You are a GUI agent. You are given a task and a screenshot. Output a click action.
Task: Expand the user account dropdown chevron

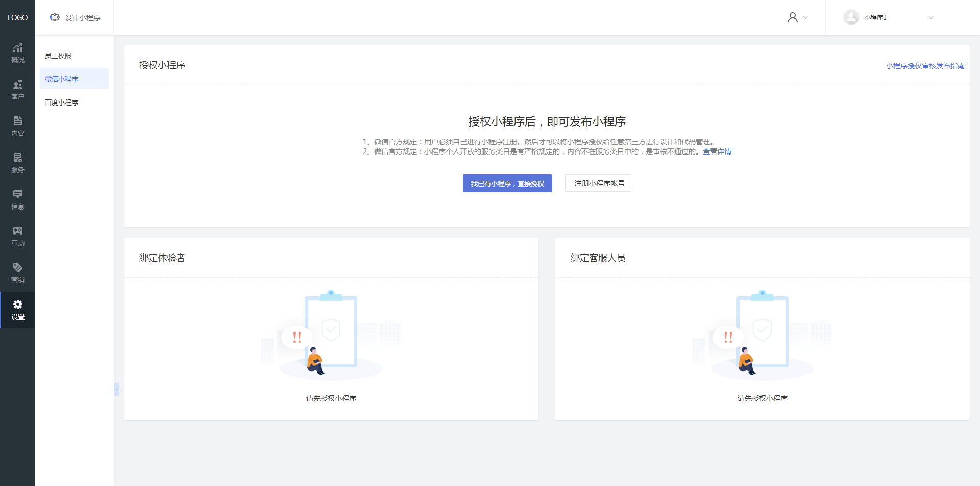coord(805,17)
